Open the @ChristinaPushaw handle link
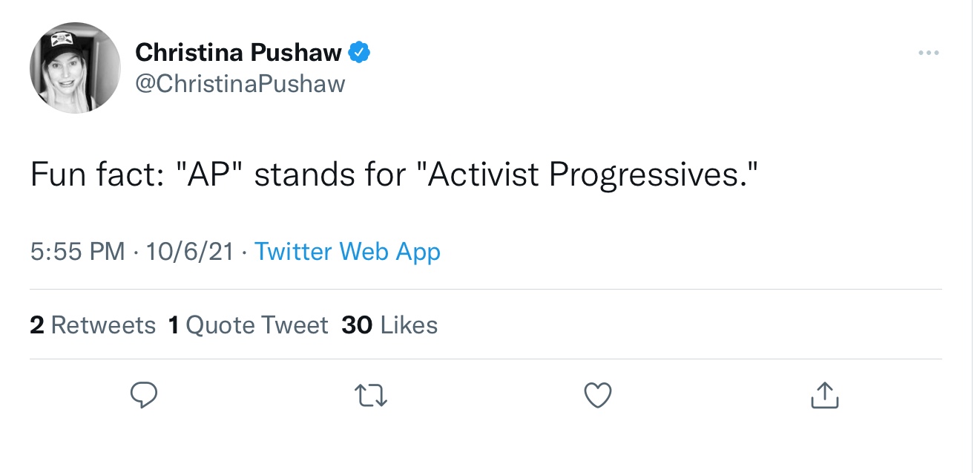Viewport: 980px width, 473px height. point(240,84)
